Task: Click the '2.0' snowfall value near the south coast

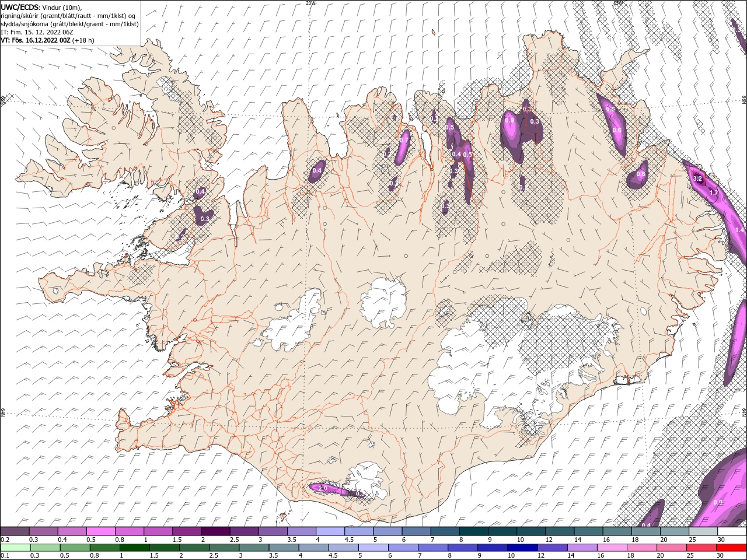Action: 323,487
